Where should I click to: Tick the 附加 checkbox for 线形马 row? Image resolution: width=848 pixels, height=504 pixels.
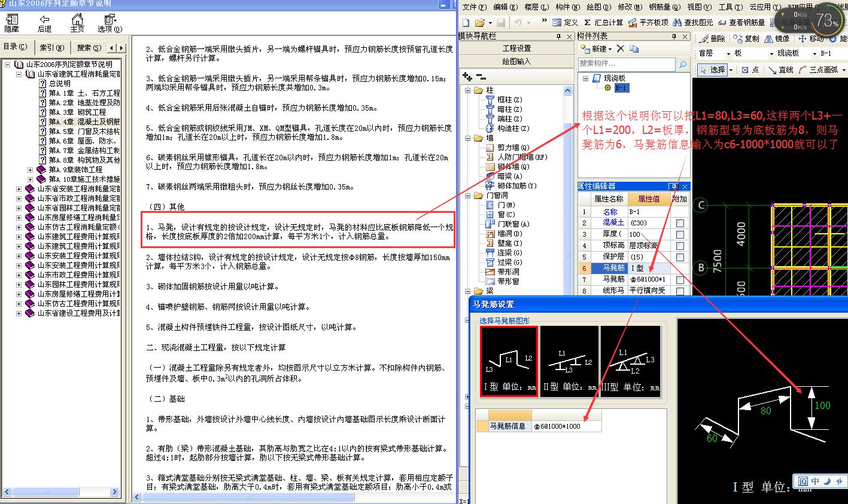680,291
